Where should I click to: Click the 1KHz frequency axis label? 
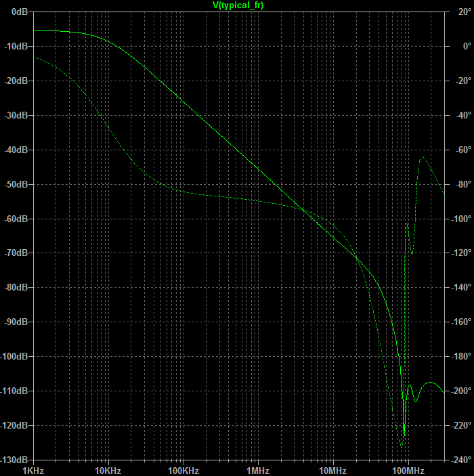pyautogui.click(x=33, y=471)
